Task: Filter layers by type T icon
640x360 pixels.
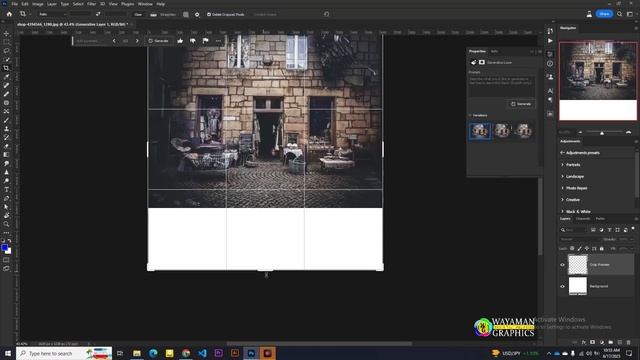Action: [609, 230]
